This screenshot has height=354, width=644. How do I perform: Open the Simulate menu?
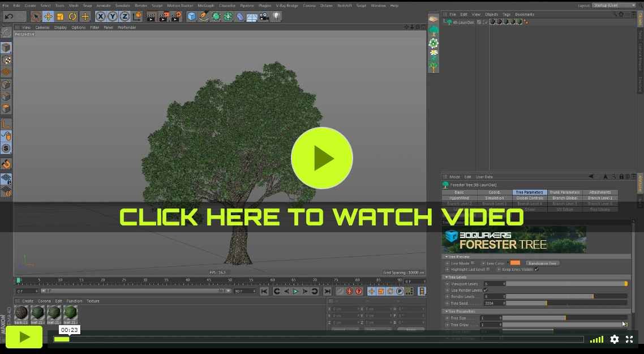(x=122, y=5)
